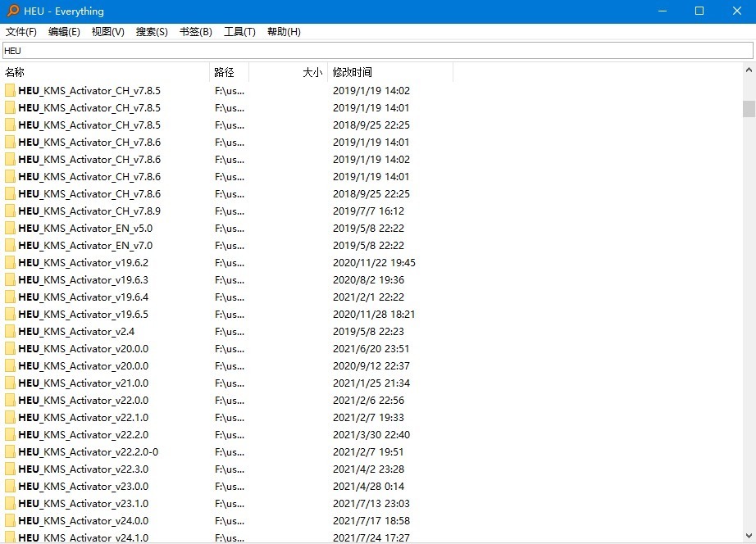Click the date 2019/7/7 16:12
The width and height of the screenshot is (756, 544).
pos(368,211)
